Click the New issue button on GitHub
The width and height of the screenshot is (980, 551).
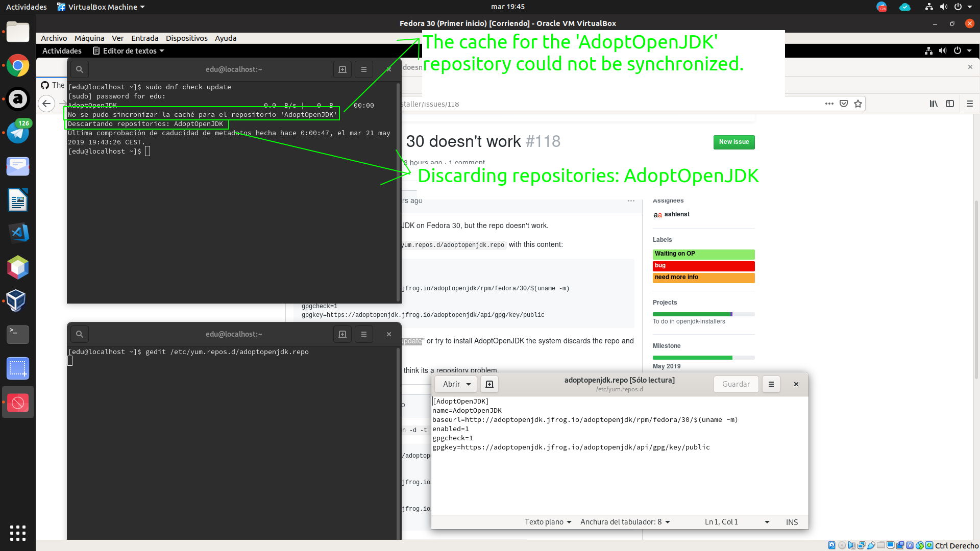(x=733, y=142)
